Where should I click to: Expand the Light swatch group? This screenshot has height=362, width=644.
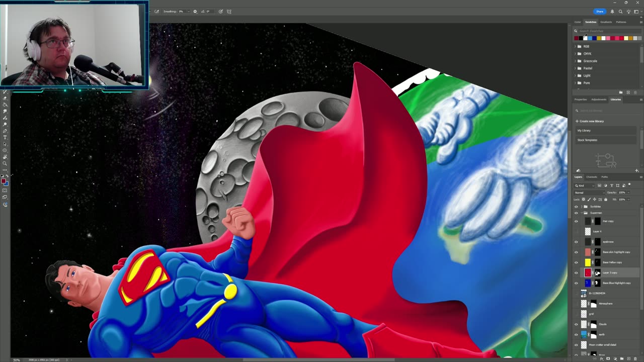click(x=576, y=75)
